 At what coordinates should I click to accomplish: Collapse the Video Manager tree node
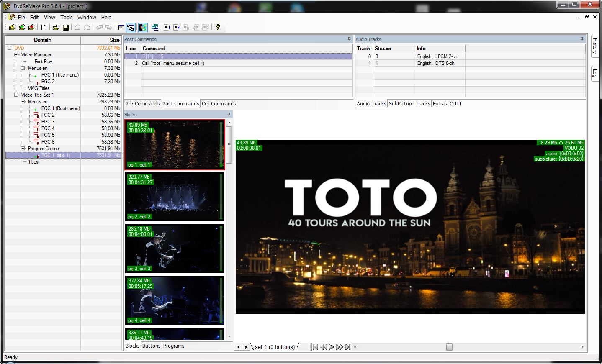pyautogui.click(x=16, y=55)
